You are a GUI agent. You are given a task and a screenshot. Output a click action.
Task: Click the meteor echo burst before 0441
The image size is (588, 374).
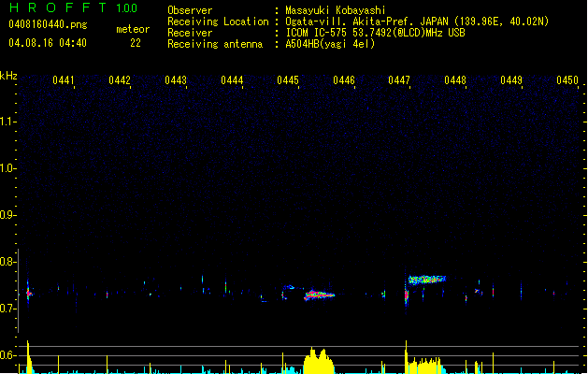tap(28, 293)
